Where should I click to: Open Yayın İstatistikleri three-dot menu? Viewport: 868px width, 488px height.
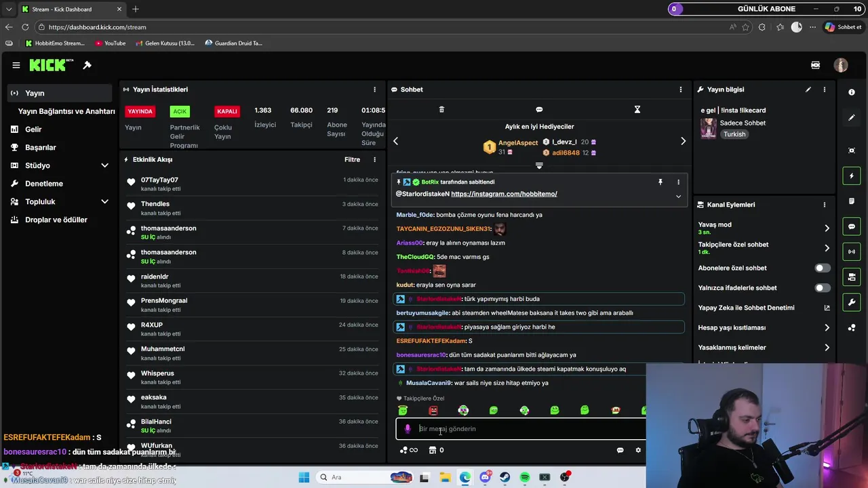tap(374, 89)
